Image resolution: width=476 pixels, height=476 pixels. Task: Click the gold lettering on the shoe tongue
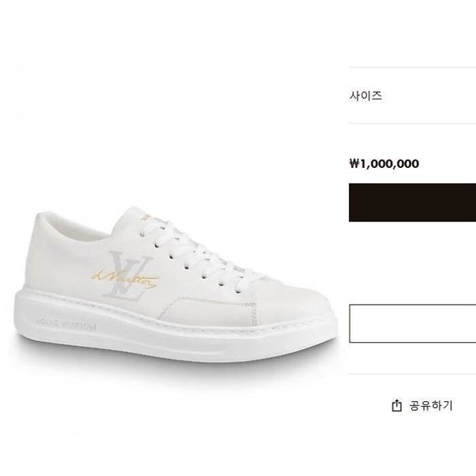[x=146, y=216]
